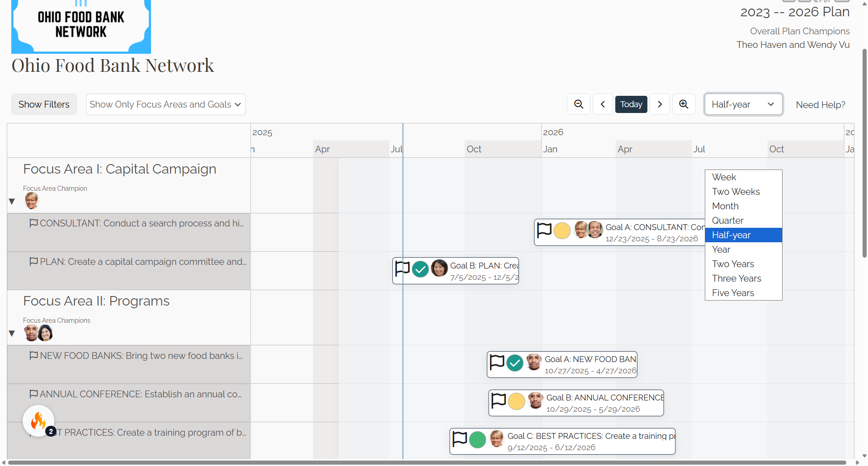Open the second Focus Area II champion avatar
Viewport: 868px width, 466px height.
[x=45, y=333]
